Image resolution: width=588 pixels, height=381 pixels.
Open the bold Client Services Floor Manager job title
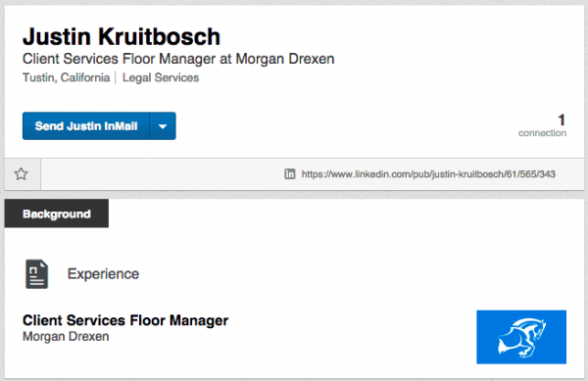pos(125,320)
